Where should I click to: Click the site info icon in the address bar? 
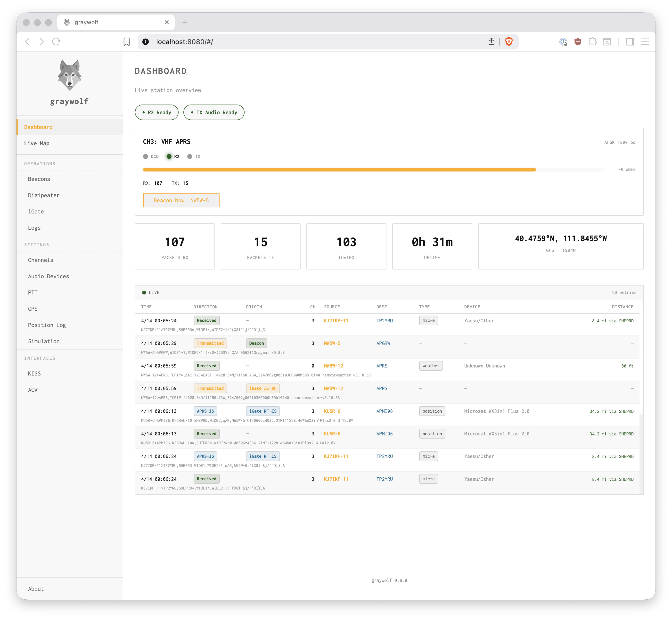pos(146,42)
